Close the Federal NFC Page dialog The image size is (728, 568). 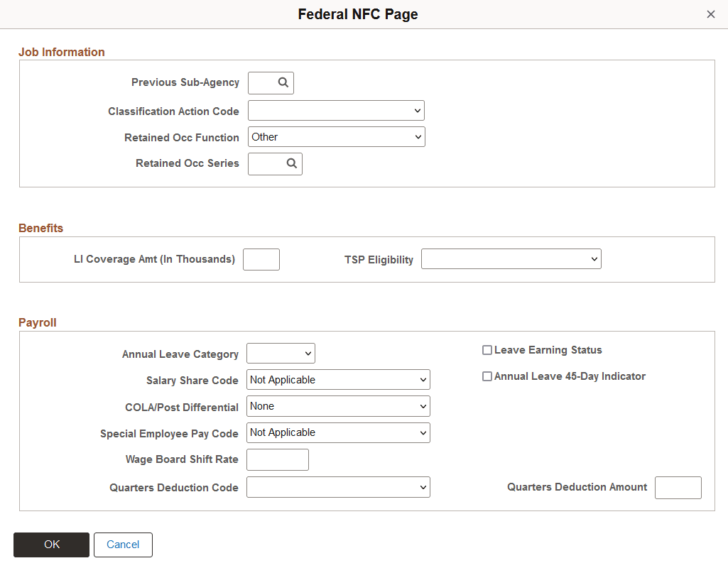click(710, 13)
